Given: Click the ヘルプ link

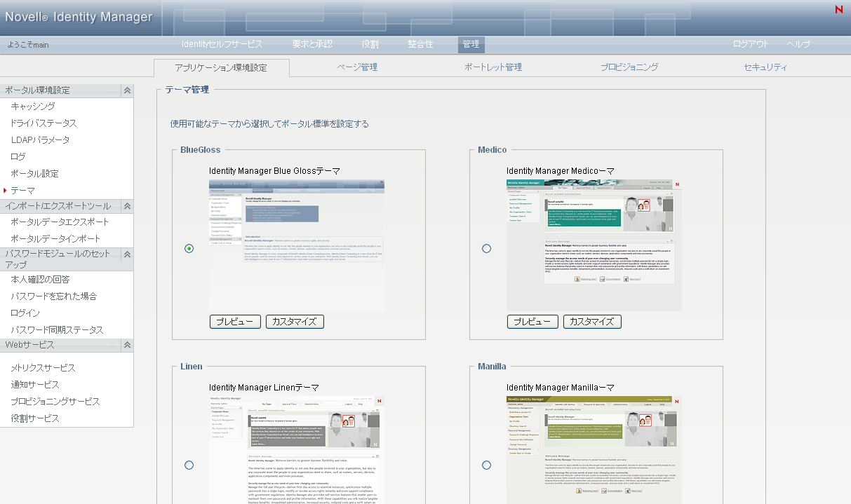Looking at the screenshot, I should [798, 44].
